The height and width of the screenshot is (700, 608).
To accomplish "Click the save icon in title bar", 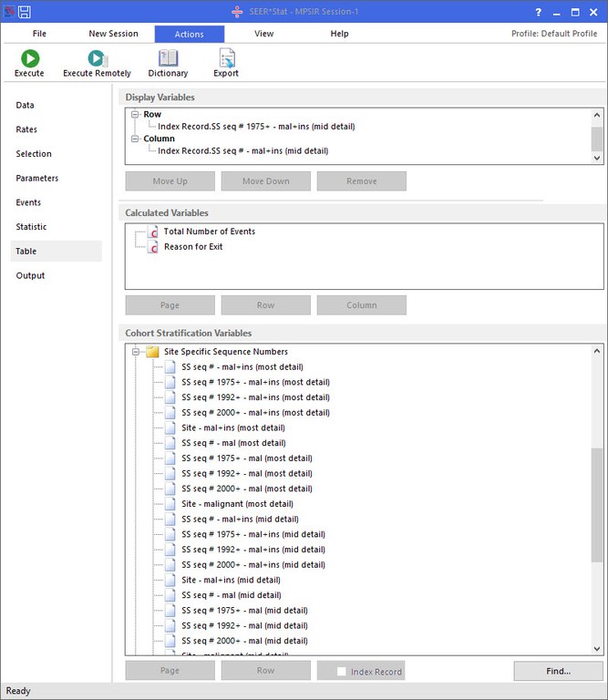I will click(25, 12).
